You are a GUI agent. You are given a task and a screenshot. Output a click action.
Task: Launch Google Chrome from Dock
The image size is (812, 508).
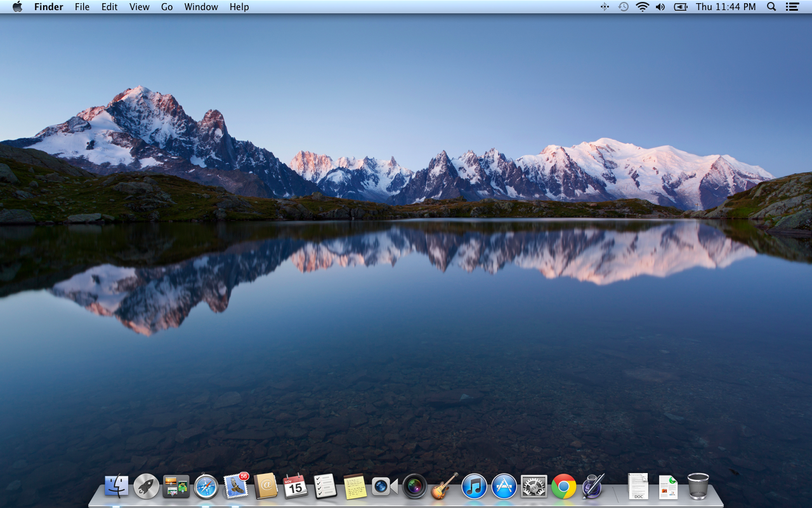point(564,486)
